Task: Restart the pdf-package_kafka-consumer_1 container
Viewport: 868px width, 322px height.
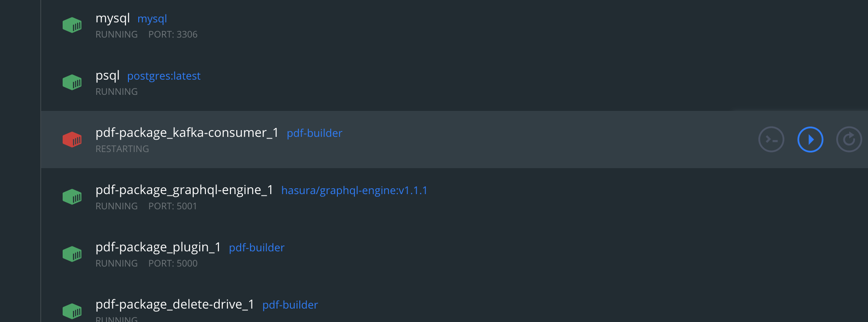Action: coord(849,140)
